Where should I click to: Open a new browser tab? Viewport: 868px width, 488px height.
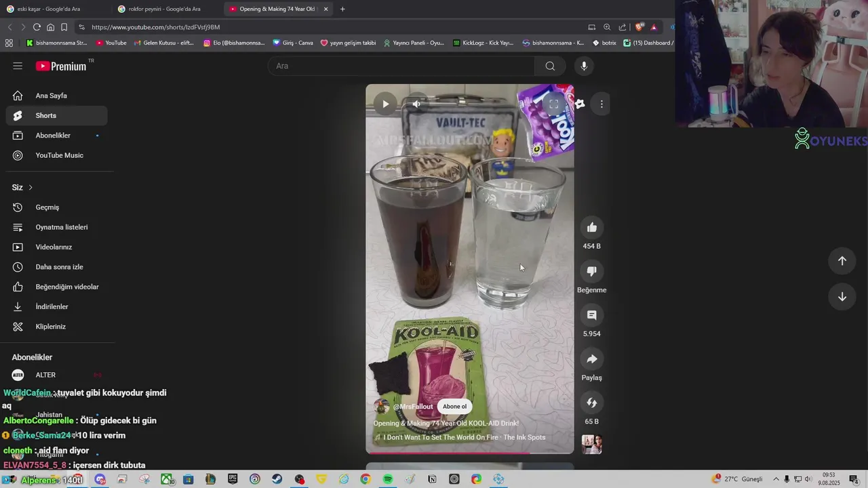tap(342, 9)
